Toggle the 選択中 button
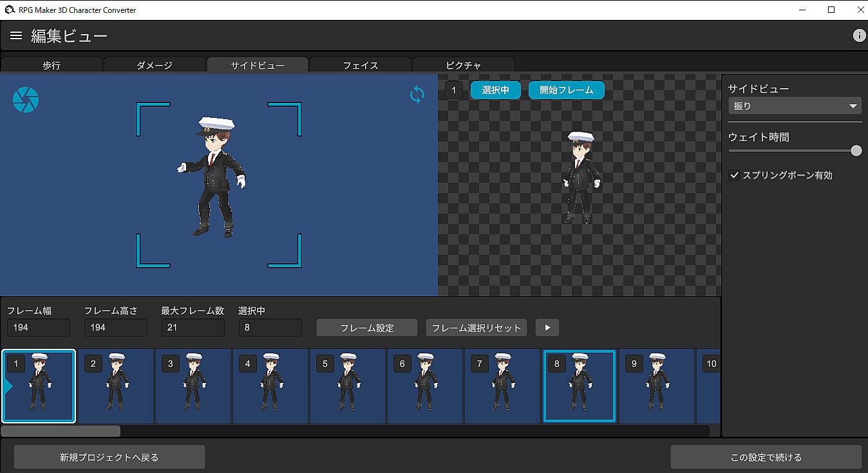This screenshot has width=868, height=473. pos(495,90)
